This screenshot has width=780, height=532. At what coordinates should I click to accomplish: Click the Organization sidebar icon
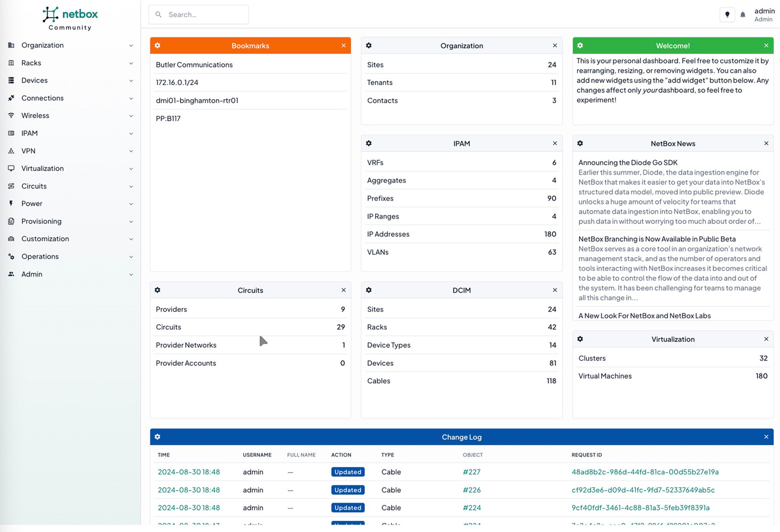tap(11, 45)
